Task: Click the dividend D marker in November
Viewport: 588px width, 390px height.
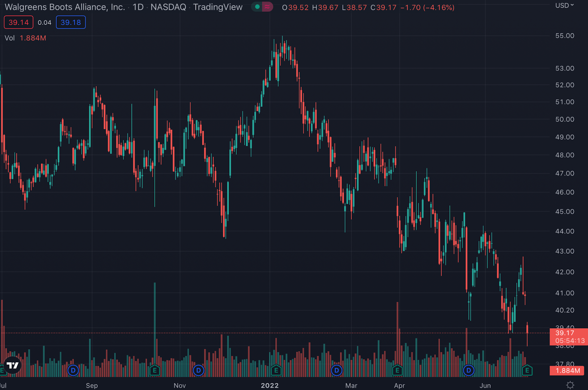Action: (198, 370)
